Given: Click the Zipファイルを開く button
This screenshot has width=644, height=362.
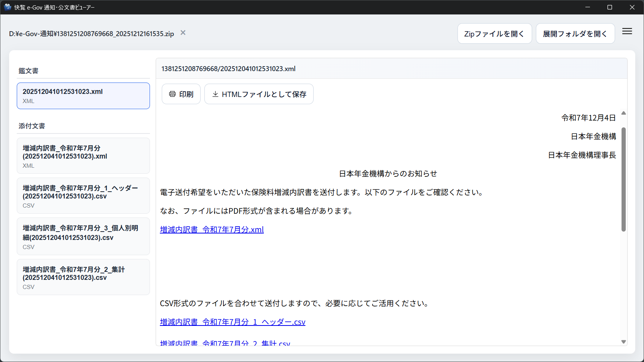Looking at the screenshot, I should [x=494, y=34].
